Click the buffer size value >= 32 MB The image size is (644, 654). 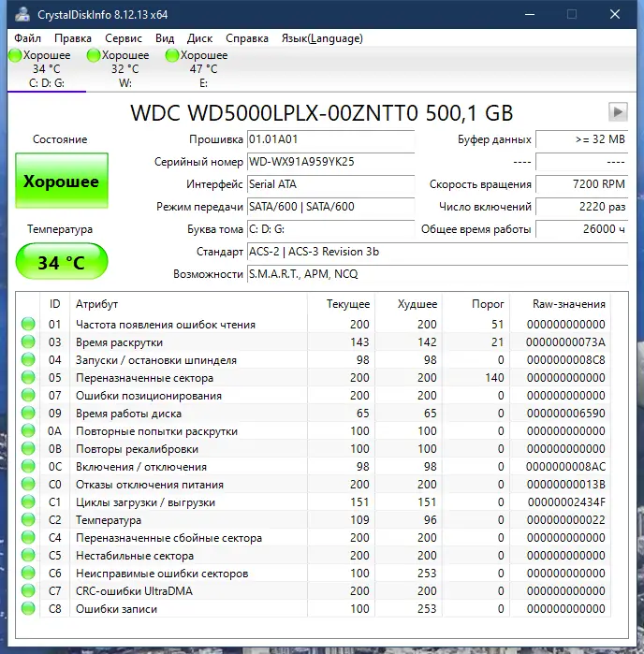(582, 139)
